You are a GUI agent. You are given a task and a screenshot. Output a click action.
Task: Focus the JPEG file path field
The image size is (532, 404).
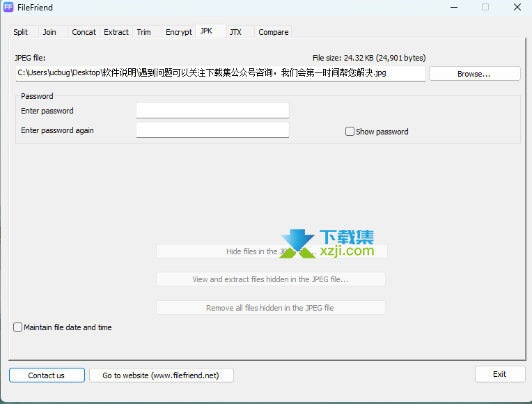(220, 73)
